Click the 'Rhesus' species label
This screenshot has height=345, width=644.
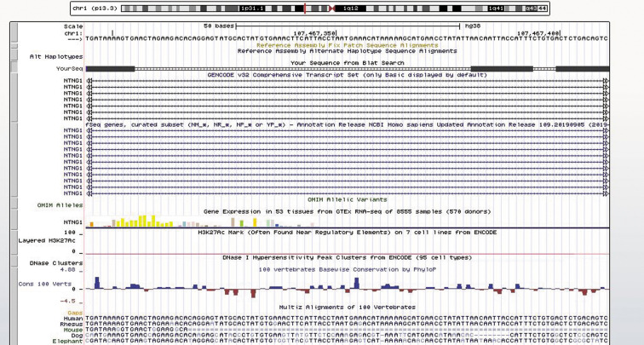(x=73, y=324)
